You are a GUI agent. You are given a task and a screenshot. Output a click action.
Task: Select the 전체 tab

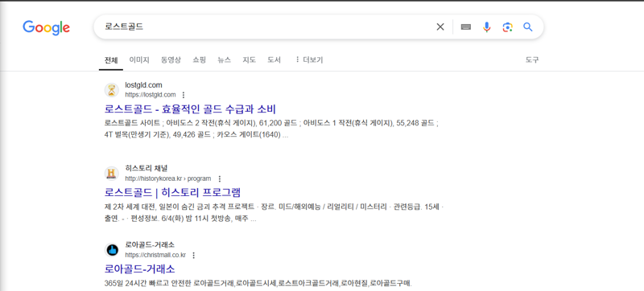[x=111, y=60]
